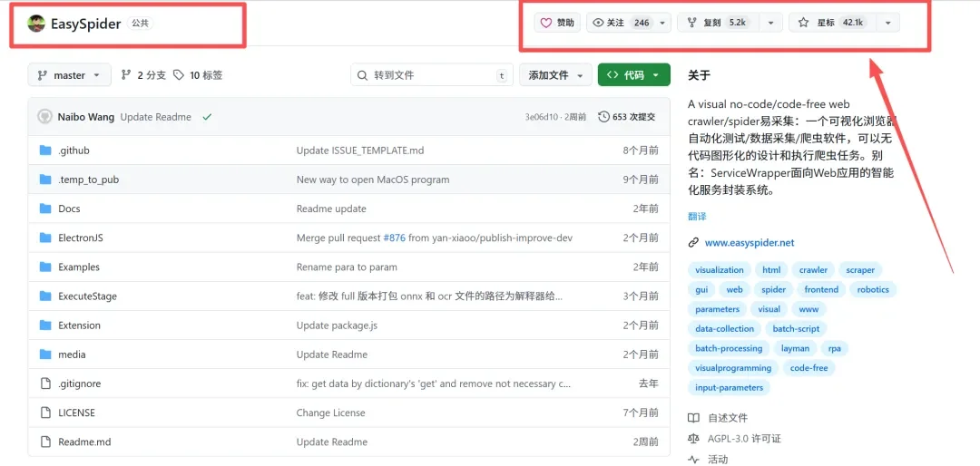
Task: Open the Star lists dropdown arrow
Action: 888,23
